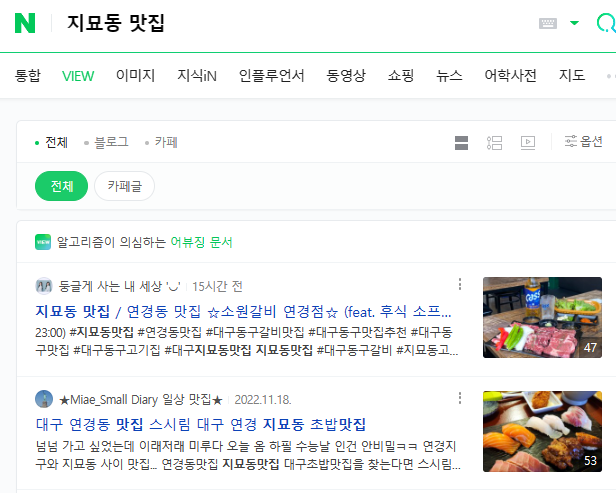Toggle the 카페글 chip filter

coord(125,186)
